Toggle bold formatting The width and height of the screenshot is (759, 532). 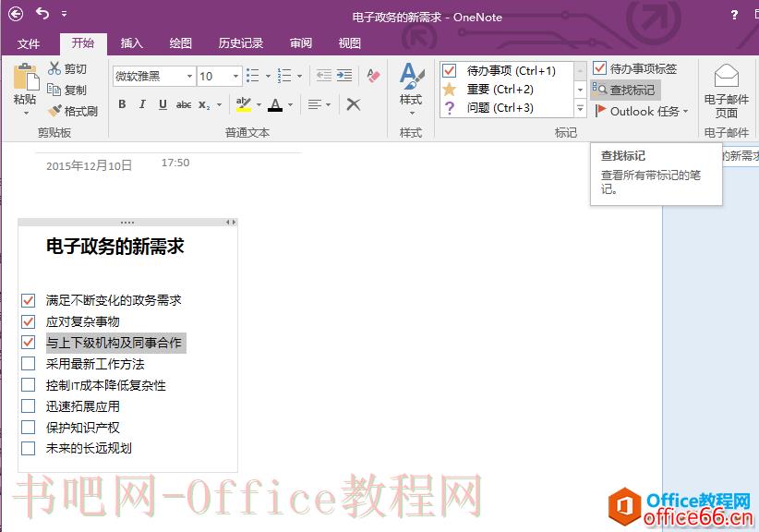pos(122,104)
